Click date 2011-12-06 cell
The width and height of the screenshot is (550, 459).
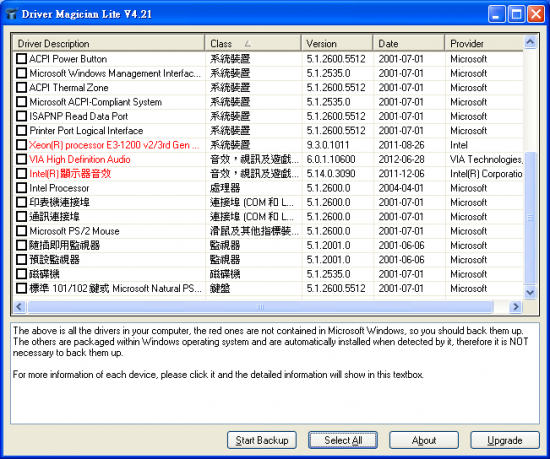click(401, 174)
